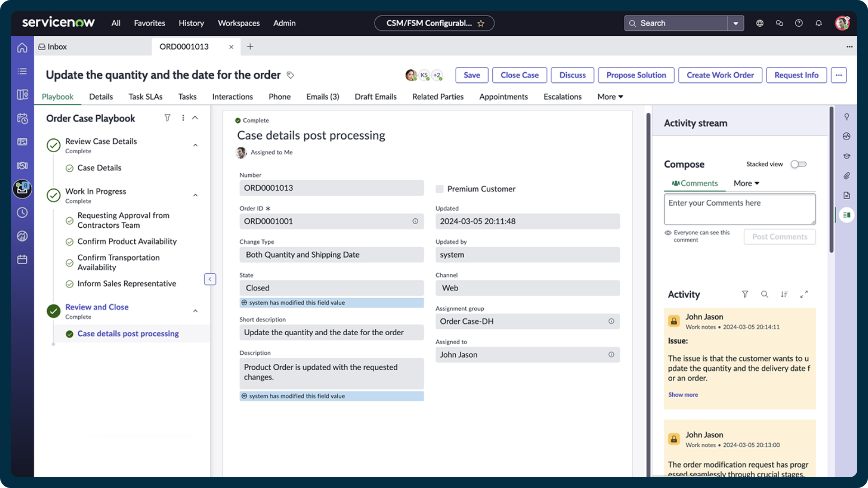Open the More dropdown in Compose
The image size is (868, 488).
tap(746, 183)
